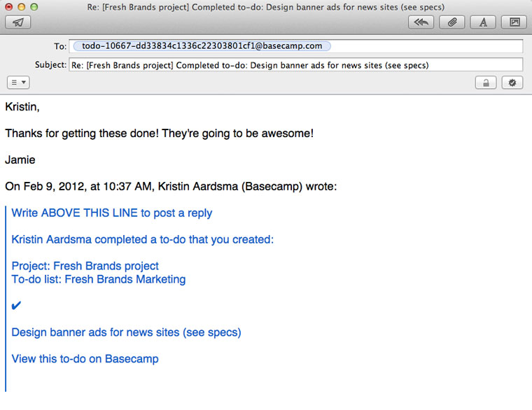Open the 'View this to-do on Basecamp' link
This screenshot has height=410, width=532.
click(85, 359)
